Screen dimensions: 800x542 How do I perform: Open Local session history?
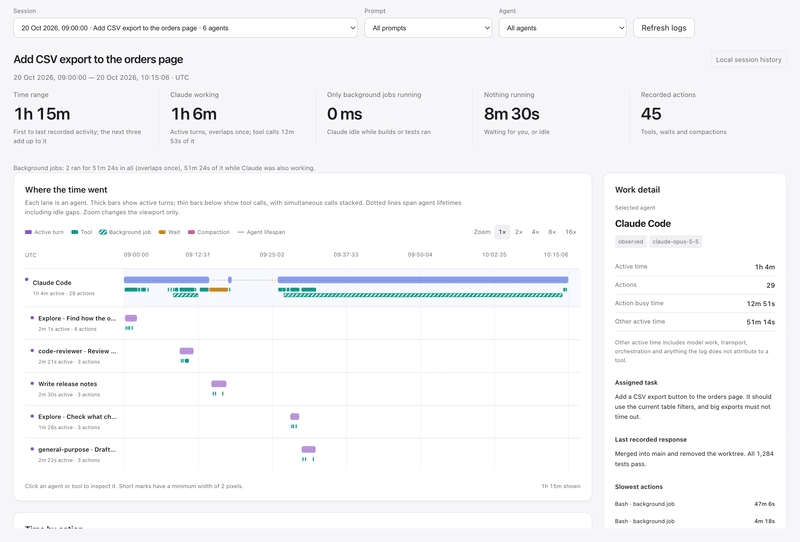coord(748,60)
